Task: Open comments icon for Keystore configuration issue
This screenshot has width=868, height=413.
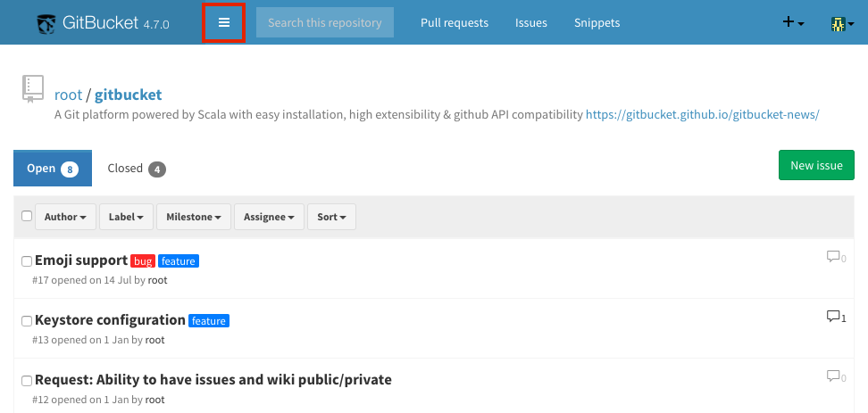Action: 836,317
